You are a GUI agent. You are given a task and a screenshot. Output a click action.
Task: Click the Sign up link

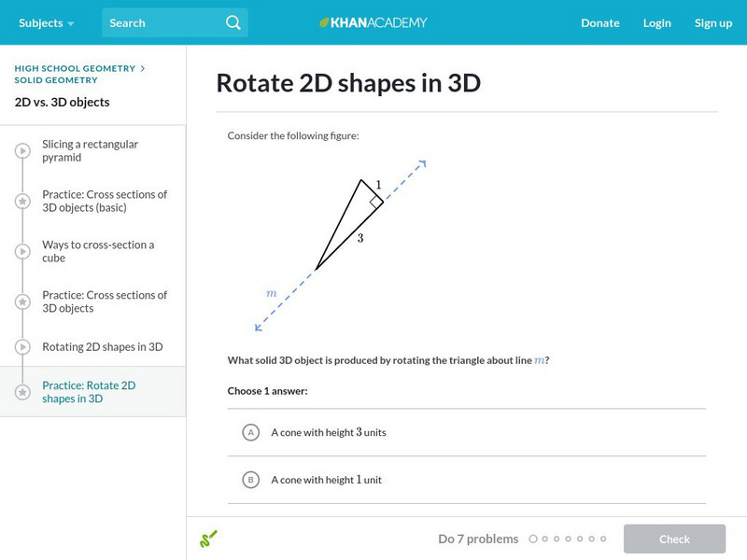point(712,22)
